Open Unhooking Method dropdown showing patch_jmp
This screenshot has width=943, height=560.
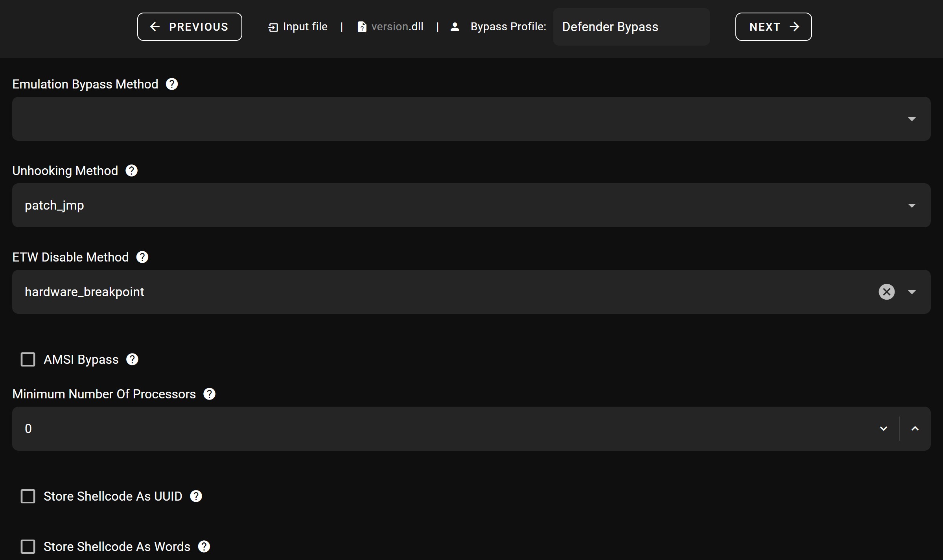[912, 205]
